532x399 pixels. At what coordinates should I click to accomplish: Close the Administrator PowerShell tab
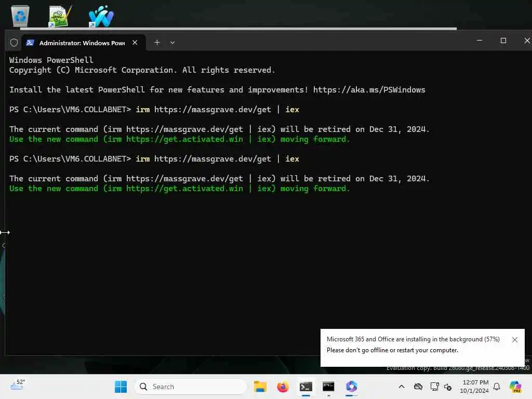click(135, 43)
